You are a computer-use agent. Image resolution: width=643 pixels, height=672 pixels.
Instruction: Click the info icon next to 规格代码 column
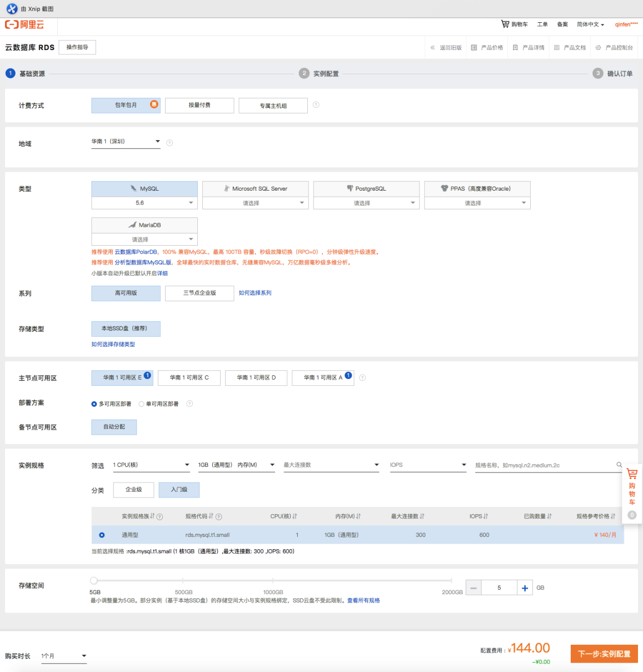[218, 517]
